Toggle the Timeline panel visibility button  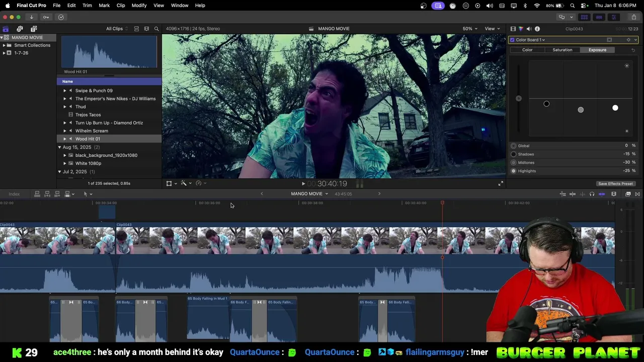[599, 17]
